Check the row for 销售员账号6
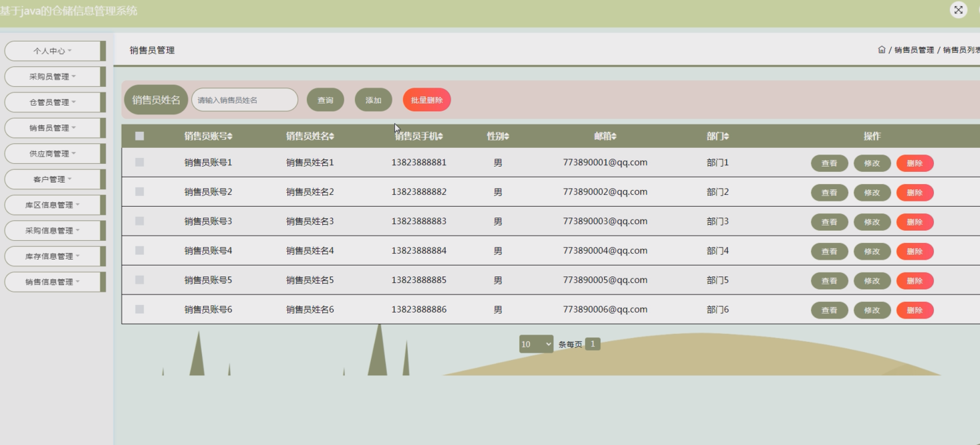The width and height of the screenshot is (980, 445). pos(140,309)
